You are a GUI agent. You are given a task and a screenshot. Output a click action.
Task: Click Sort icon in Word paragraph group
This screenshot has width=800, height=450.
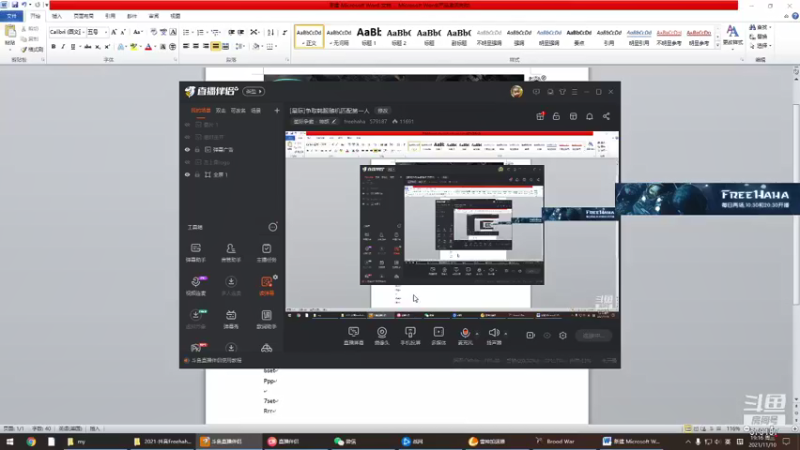pyautogui.click(x=271, y=32)
